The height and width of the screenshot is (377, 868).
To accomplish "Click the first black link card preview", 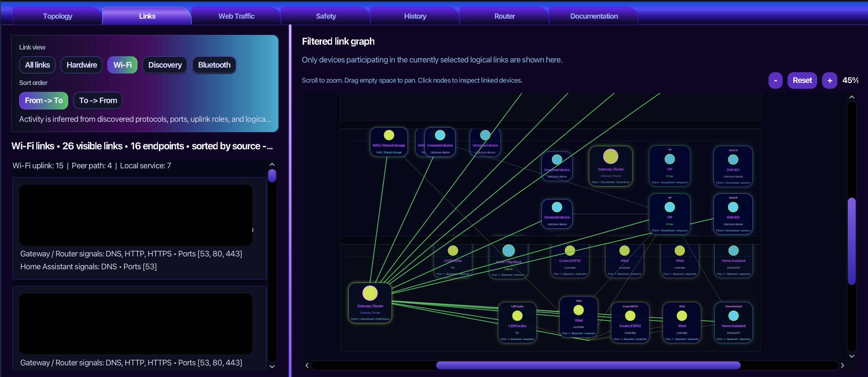I will pos(136,215).
